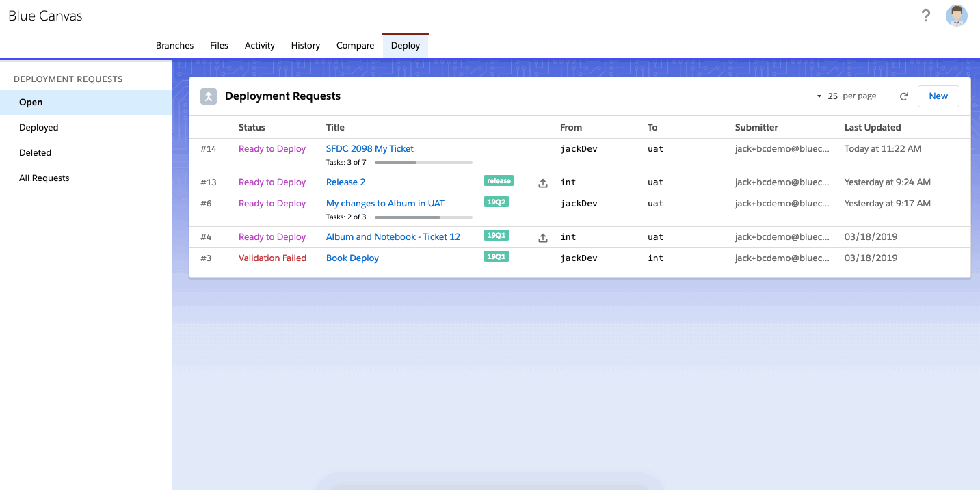Open the SFDC 2098 My Ticket link
Image resolution: width=980 pixels, height=490 pixels.
(x=370, y=148)
